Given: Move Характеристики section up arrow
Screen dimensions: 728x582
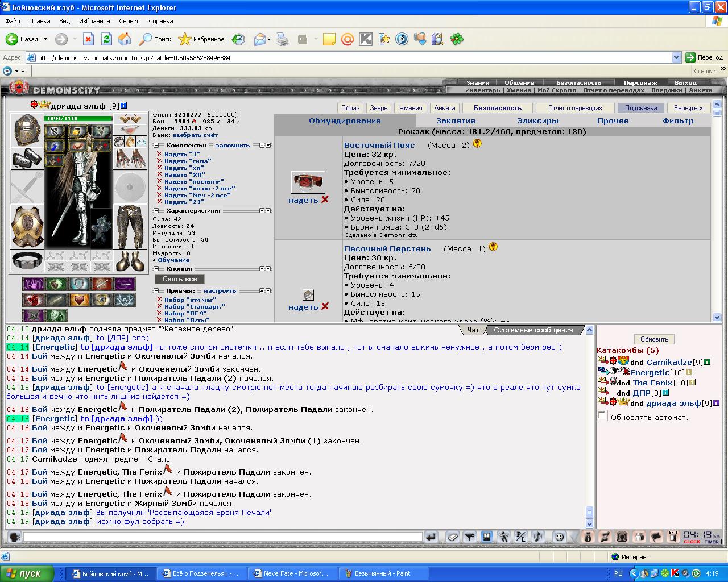Looking at the screenshot, I should tap(262, 210).
